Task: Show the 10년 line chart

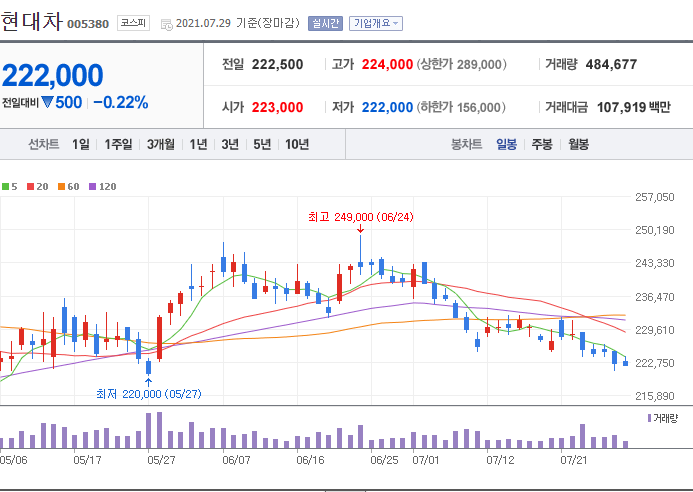Action: [x=297, y=144]
